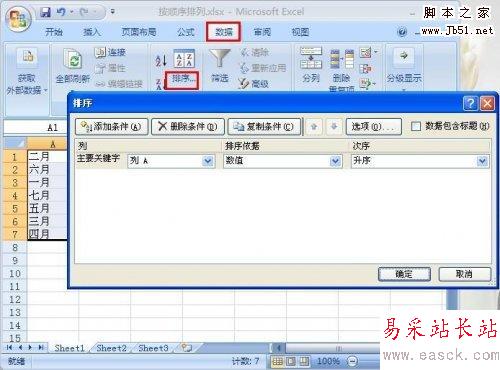500x370 pixels.
Task: Select cell containing 四月
Action: [x=47, y=234]
